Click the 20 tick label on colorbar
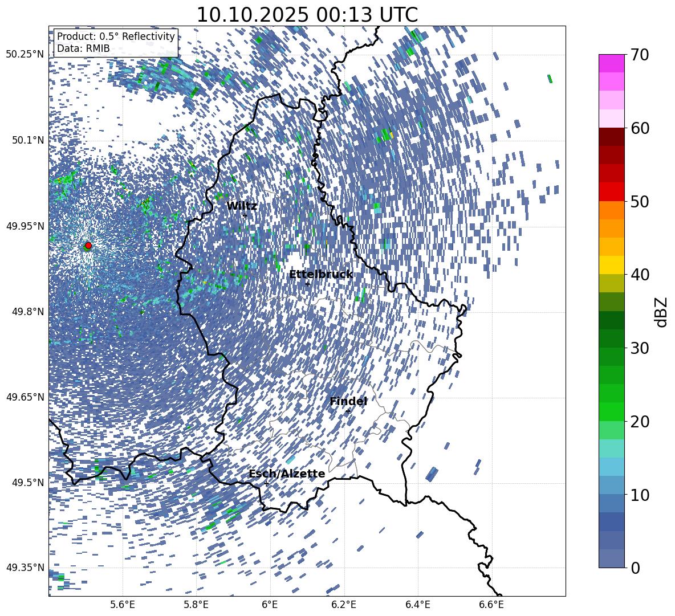The height and width of the screenshot is (616, 675). (x=640, y=422)
